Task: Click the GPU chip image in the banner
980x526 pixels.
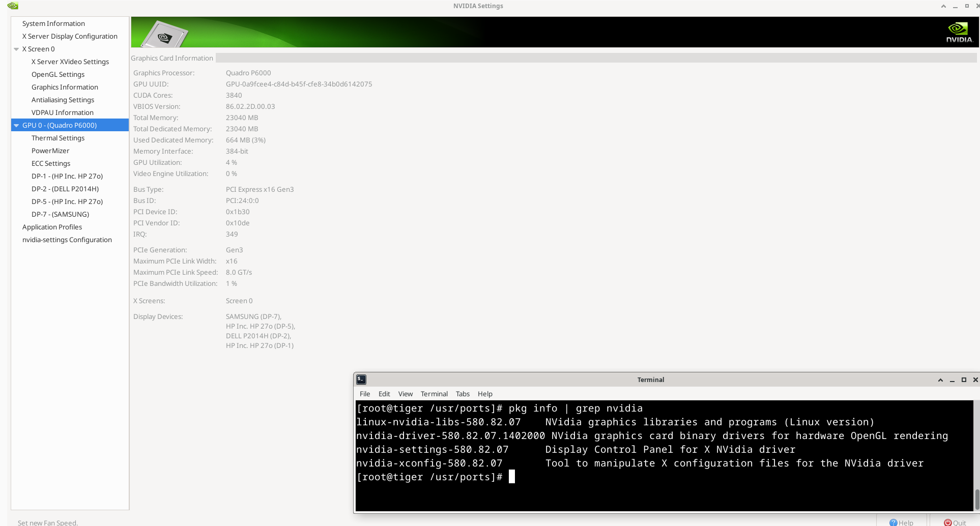Action: pos(164,35)
